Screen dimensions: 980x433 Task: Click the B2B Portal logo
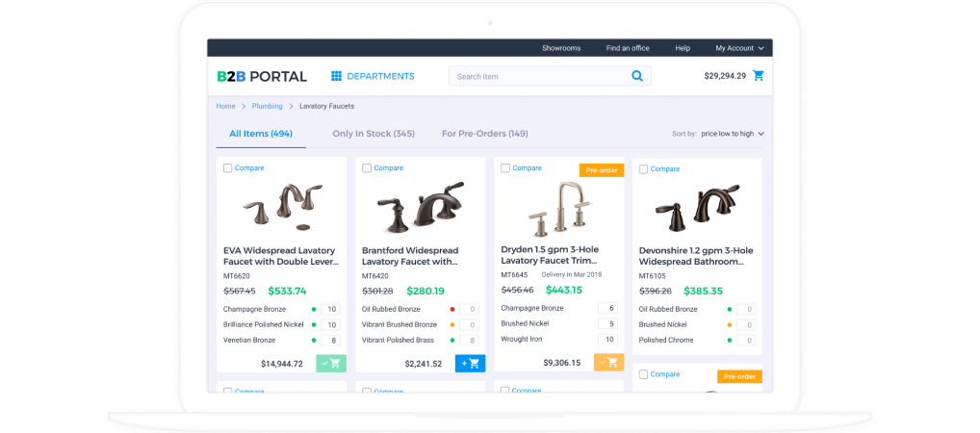[x=262, y=76]
